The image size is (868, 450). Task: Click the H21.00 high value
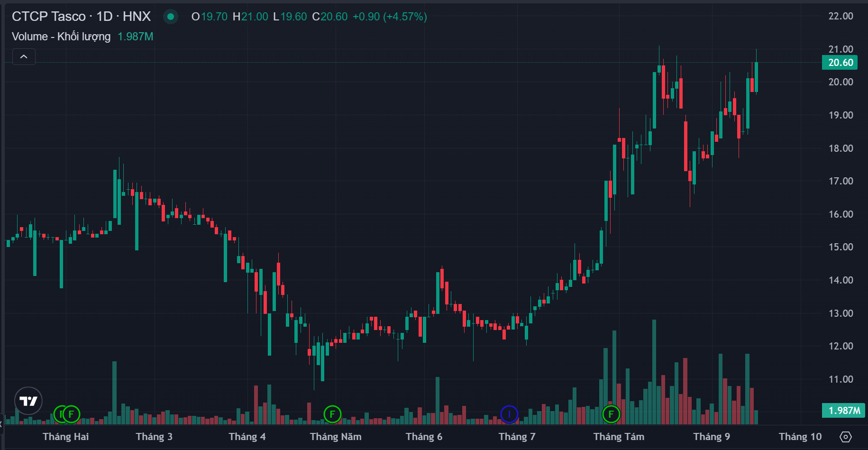pyautogui.click(x=250, y=17)
